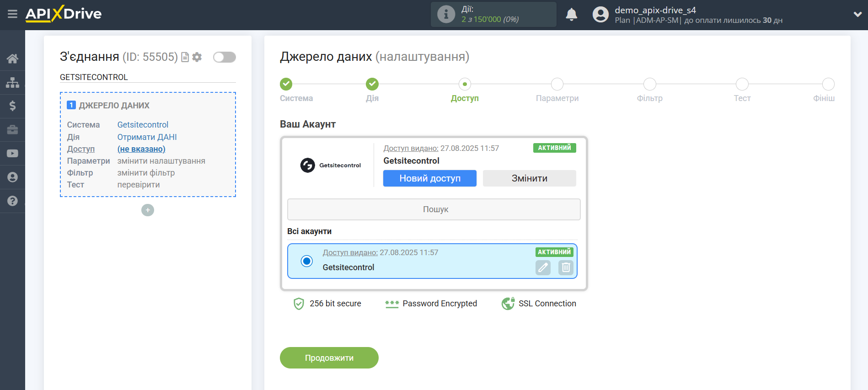Open the home sidebar icon
This screenshot has width=868, height=390.
[12, 59]
